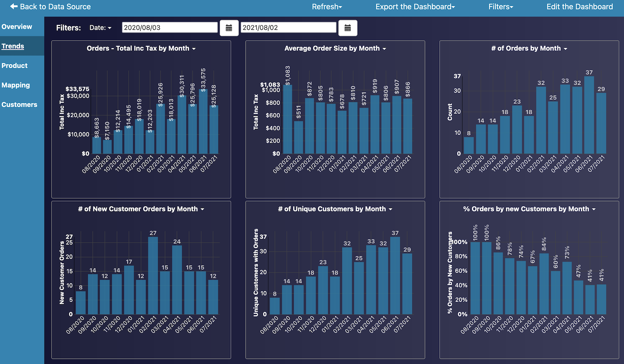Open the end date calendar picker
This screenshot has width=624, height=364.
coord(348,28)
